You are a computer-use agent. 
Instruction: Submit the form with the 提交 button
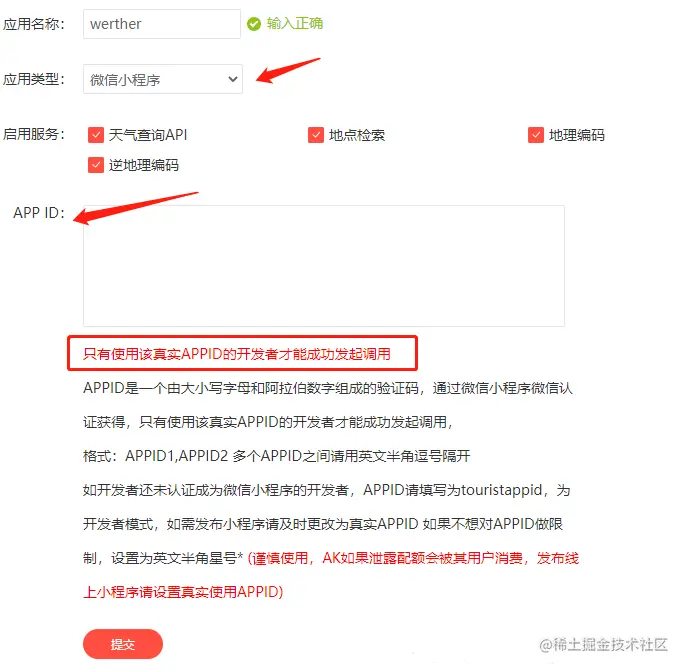(x=123, y=644)
